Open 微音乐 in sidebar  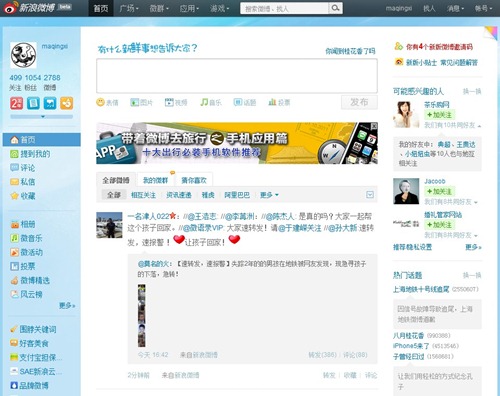[26, 238]
